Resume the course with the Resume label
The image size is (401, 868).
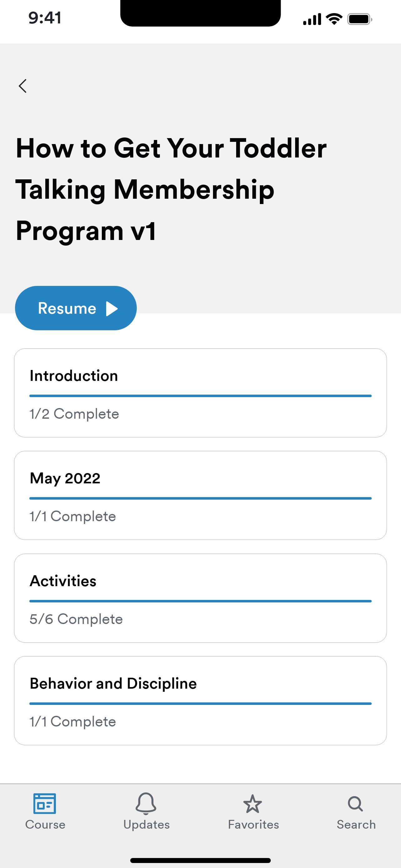tap(67, 308)
